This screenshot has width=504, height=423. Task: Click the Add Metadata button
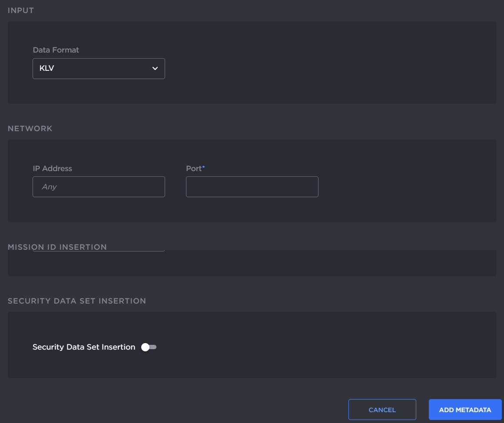pos(465,410)
